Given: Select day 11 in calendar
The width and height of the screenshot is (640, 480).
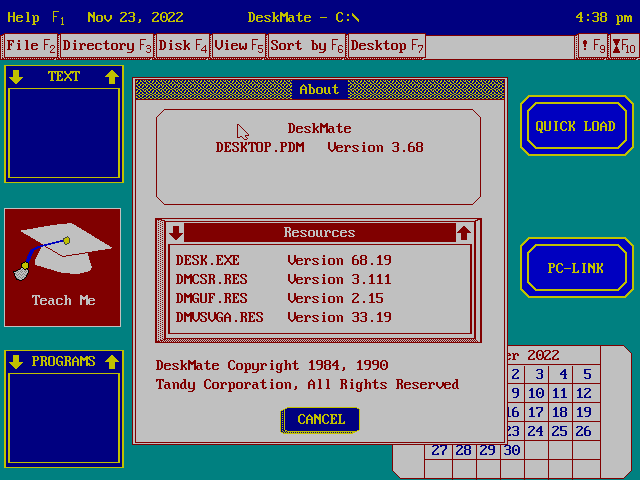Looking at the screenshot, I should pyautogui.click(x=561, y=393).
